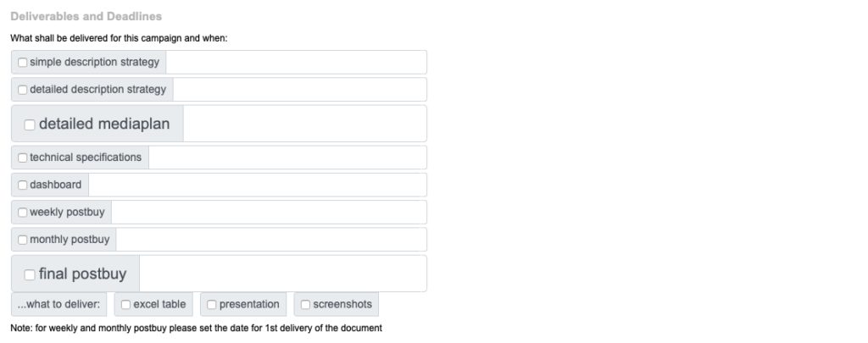Focus the technical specifications text field
This screenshot has height=343, width=868.
(x=287, y=158)
